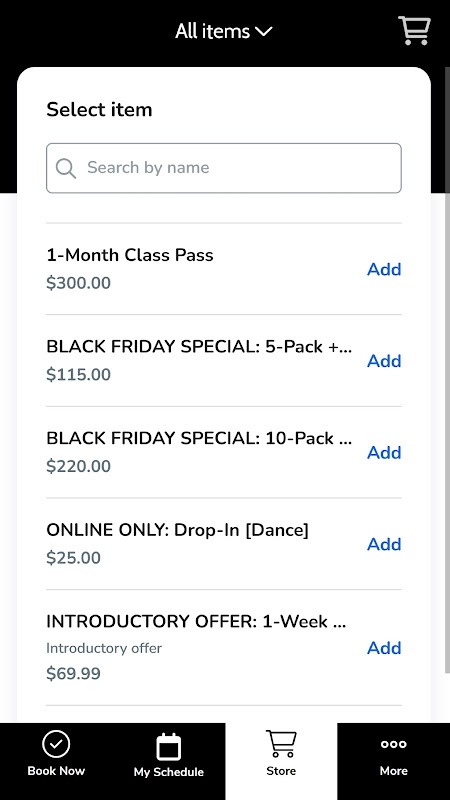Add the Online Only Drop-In Dance
This screenshot has height=800, width=450.
point(384,544)
